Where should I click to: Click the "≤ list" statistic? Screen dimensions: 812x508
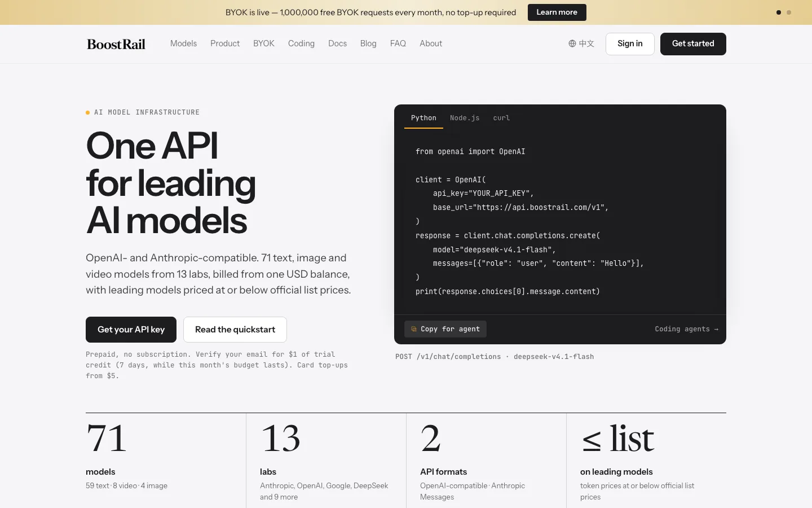click(617, 439)
